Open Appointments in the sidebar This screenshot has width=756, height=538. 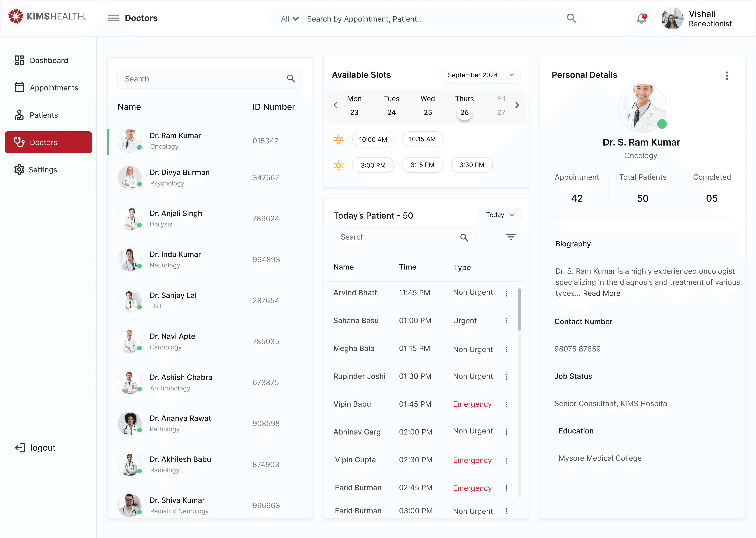click(54, 88)
